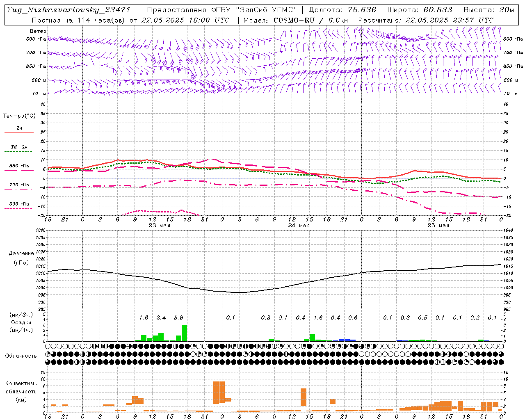Click the 'Высота: 30м' header field
Image resolution: width=525 pixels, height=420 pixels.
coord(489,10)
